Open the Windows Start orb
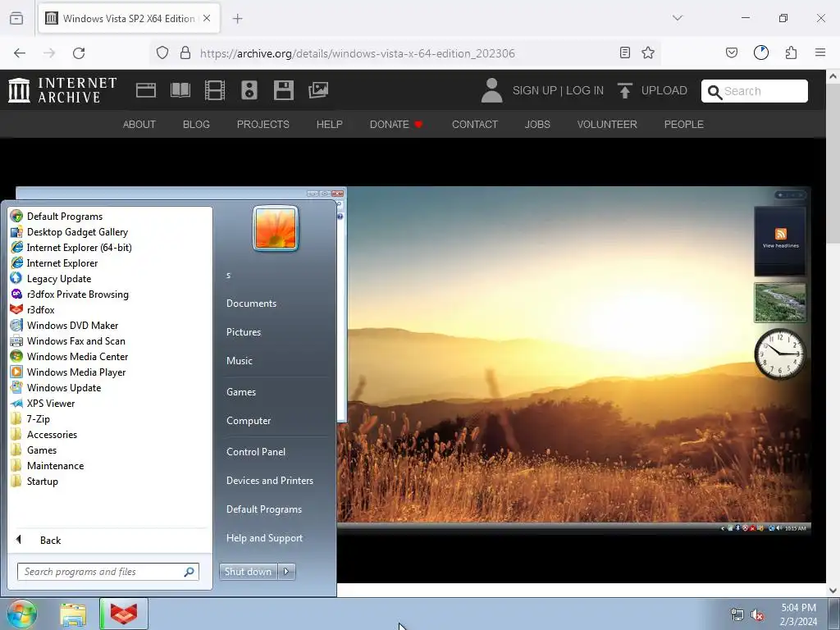The width and height of the screenshot is (840, 630). pos(22,614)
